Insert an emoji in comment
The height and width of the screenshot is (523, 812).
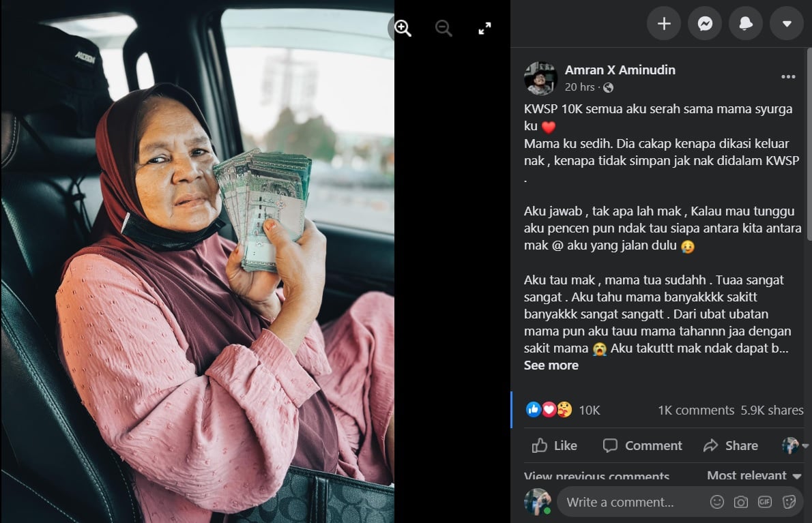(x=716, y=502)
